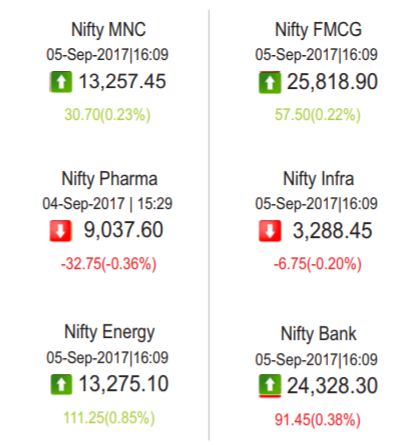414x445 pixels.
Task: Click the green up arrow beside Nifty Bank
Action: click(x=270, y=385)
